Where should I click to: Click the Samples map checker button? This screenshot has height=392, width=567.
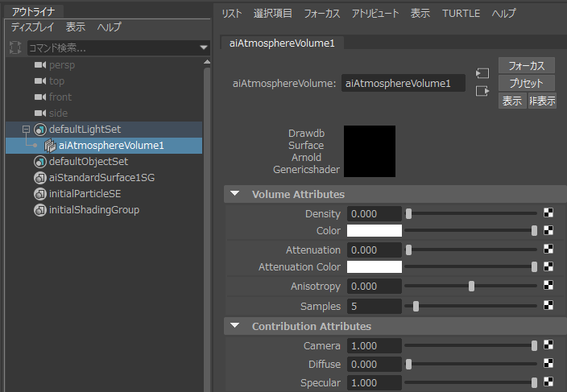pyautogui.click(x=548, y=305)
